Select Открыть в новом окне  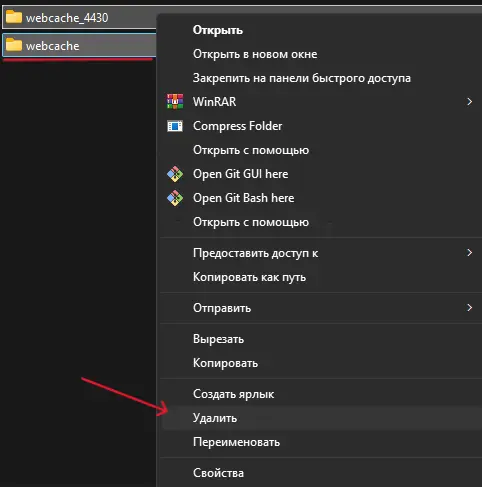pyautogui.click(x=255, y=54)
